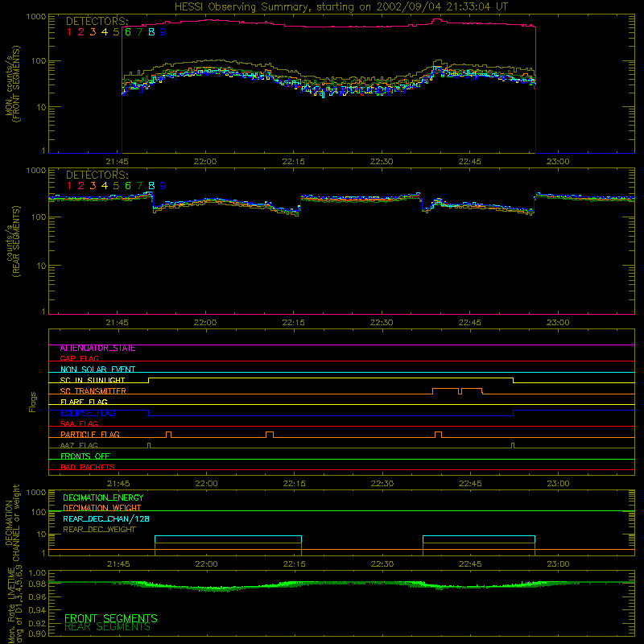Click the FRONTS_OFF flag label
The width and height of the screenshot is (644, 644).
coord(85,456)
